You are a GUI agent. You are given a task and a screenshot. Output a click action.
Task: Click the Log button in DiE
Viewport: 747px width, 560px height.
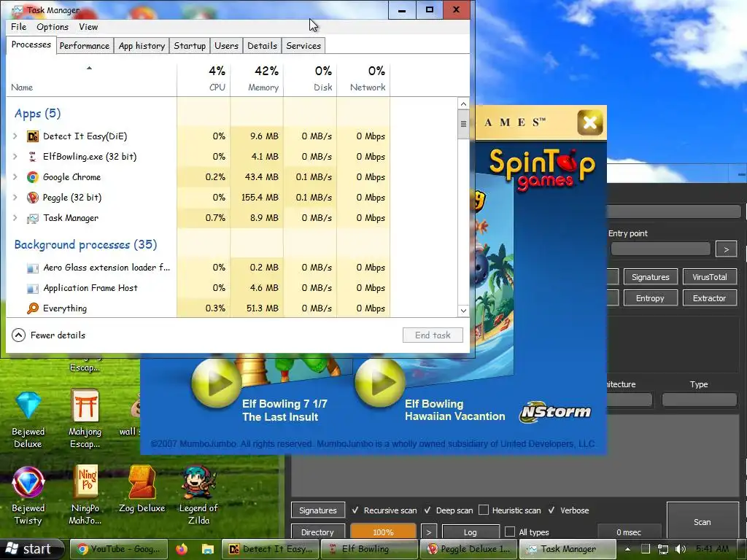tap(471, 532)
